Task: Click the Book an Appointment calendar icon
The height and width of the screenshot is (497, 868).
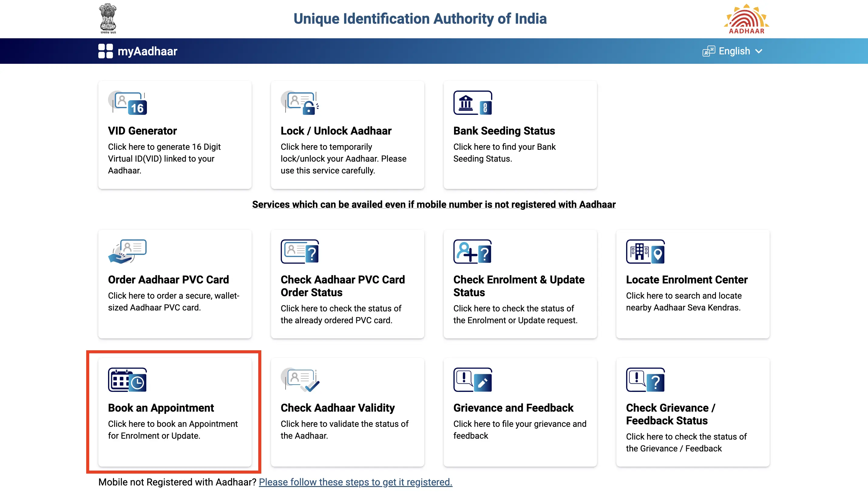Action: (x=127, y=379)
